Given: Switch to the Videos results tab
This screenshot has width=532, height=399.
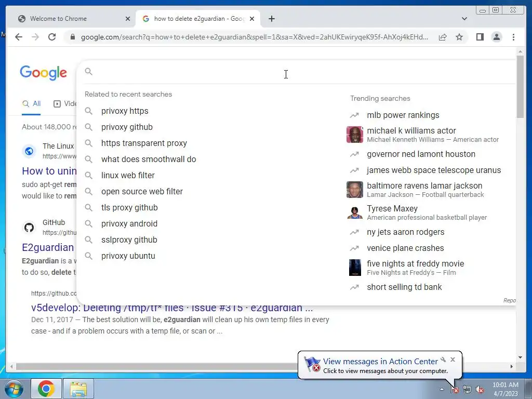Looking at the screenshot, I should [x=65, y=104].
